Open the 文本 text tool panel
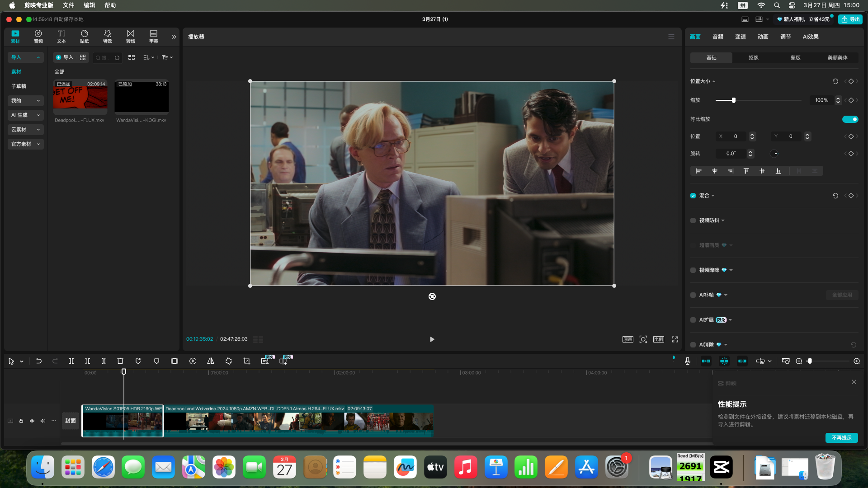Image resolution: width=868 pixels, height=488 pixels. coord(61,37)
